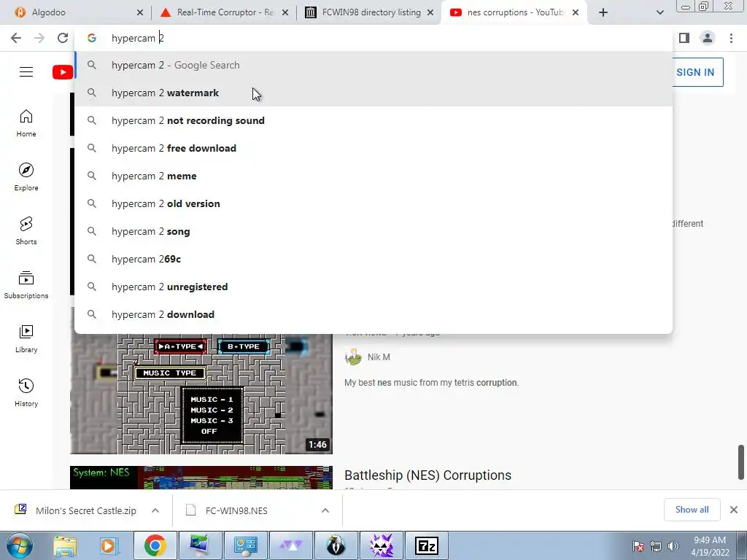Screen dimensions: 747x560
Task: Pick hypercam 2 old version suggestion
Action: pos(373,204)
